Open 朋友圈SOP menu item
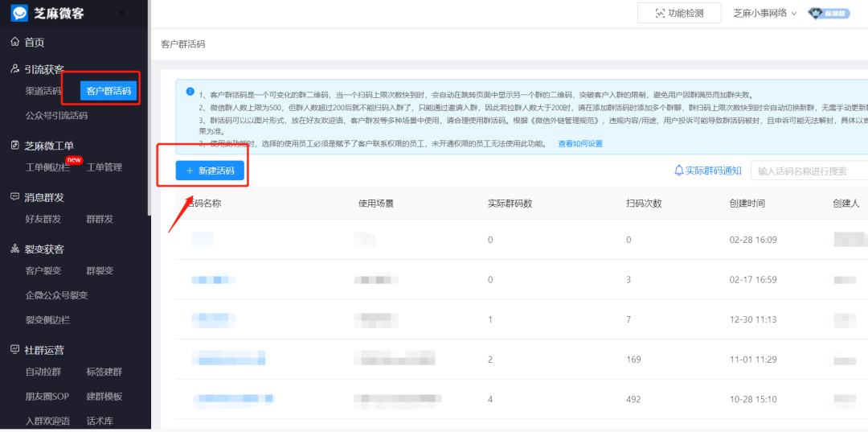This screenshot has width=868, height=432. (x=47, y=397)
